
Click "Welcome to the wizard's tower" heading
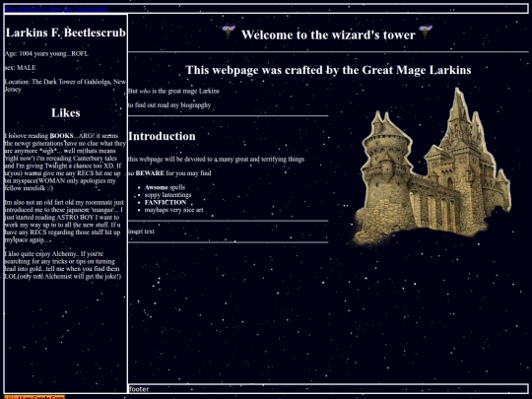[x=328, y=34]
